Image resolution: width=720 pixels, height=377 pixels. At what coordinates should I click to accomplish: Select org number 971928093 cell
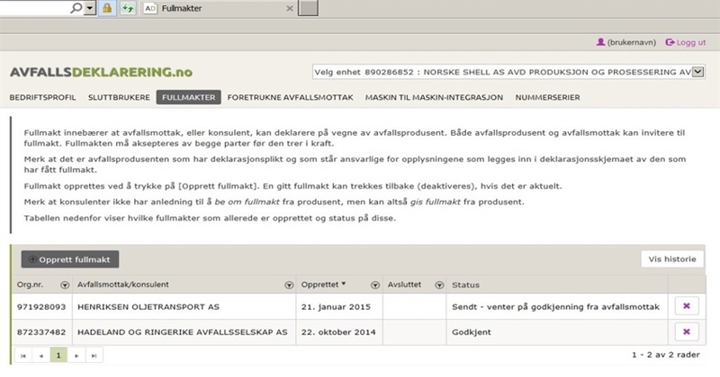pyautogui.click(x=42, y=307)
